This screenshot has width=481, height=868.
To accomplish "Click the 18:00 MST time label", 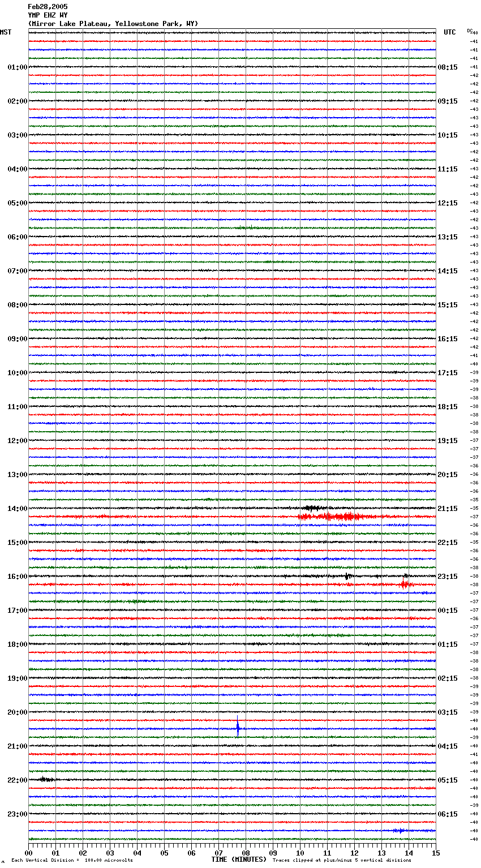I will pos(18,644).
